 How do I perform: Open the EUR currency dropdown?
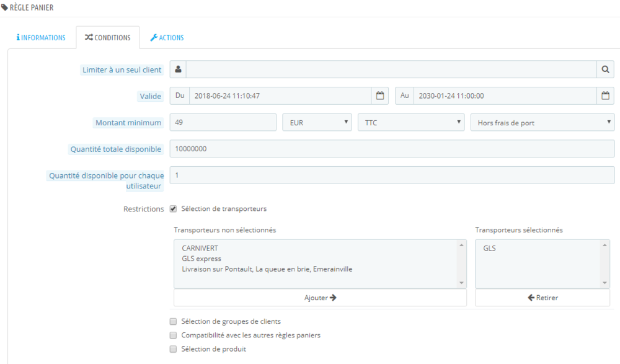[317, 122]
